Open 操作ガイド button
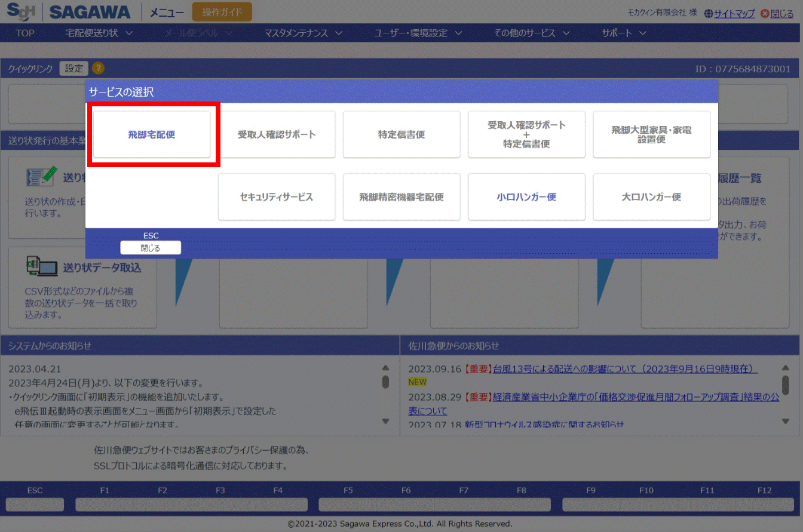803x532 pixels. click(x=222, y=12)
